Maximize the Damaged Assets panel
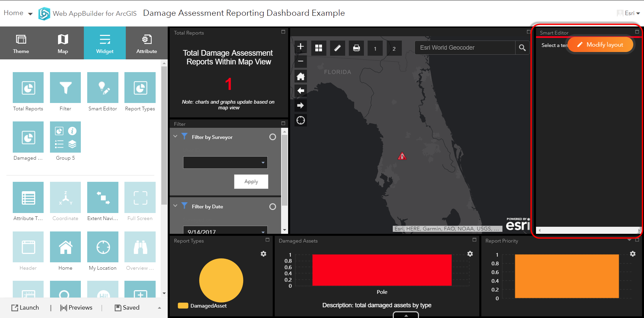This screenshot has height=318, width=644. pyautogui.click(x=474, y=240)
